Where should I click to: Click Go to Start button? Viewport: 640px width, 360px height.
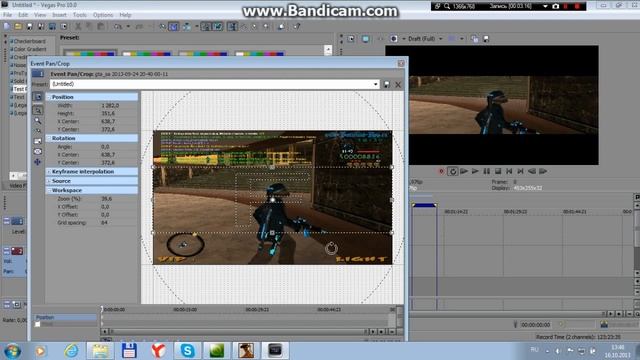[x=509, y=171]
